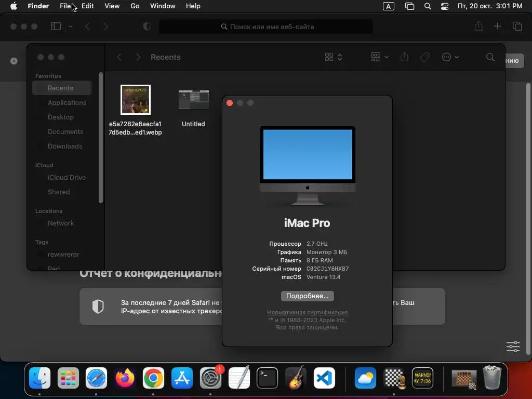The height and width of the screenshot is (399, 532).
Task: Open the Edit menu
Action: (87, 6)
